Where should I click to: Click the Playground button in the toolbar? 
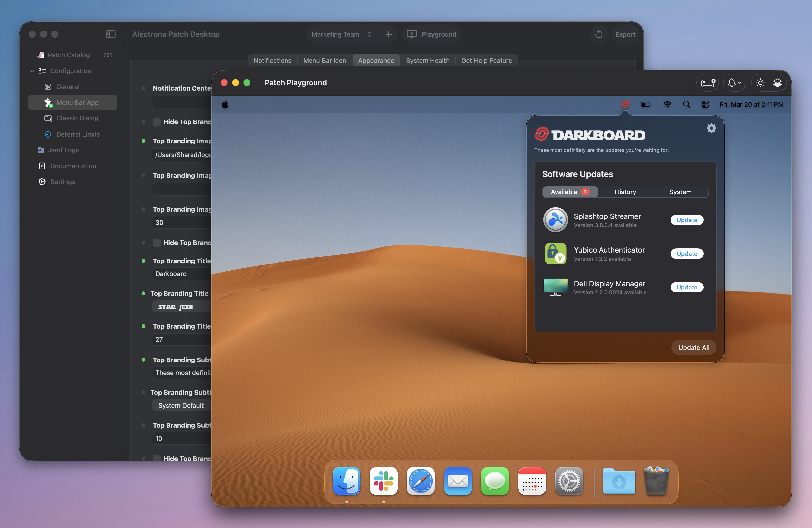pyautogui.click(x=431, y=34)
